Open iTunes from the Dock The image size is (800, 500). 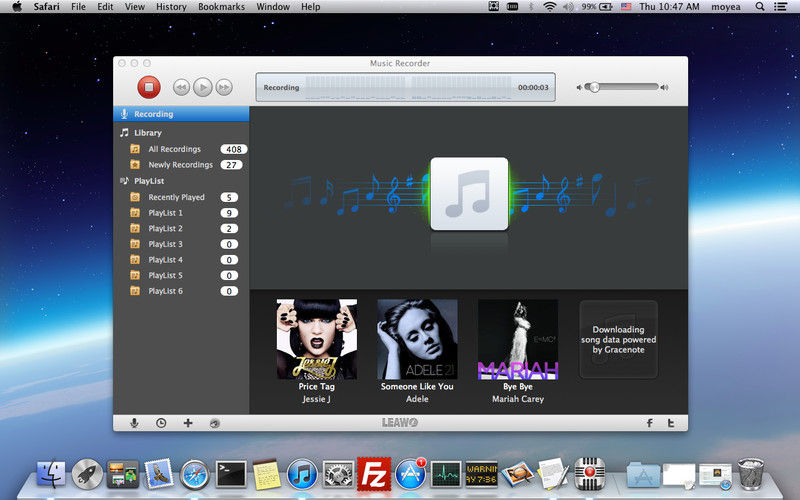(x=302, y=474)
